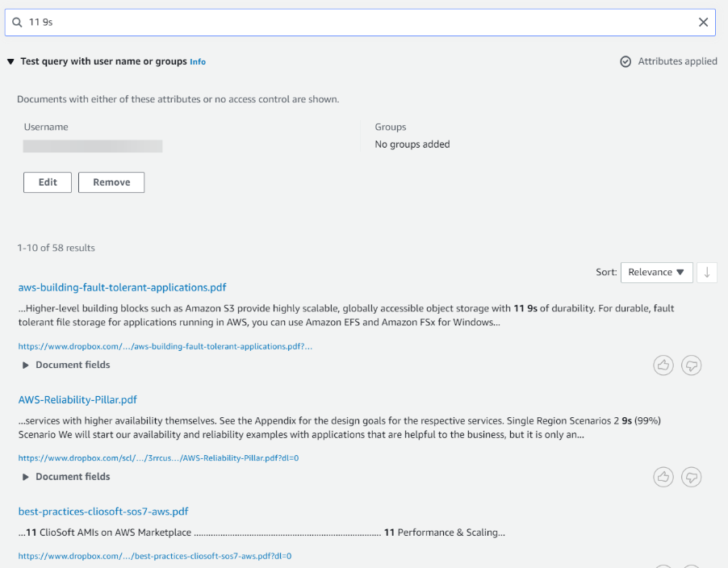Follow the Dropbox URL for fault-tolerant applications
The image size is (728, 568).
point(165,346)
